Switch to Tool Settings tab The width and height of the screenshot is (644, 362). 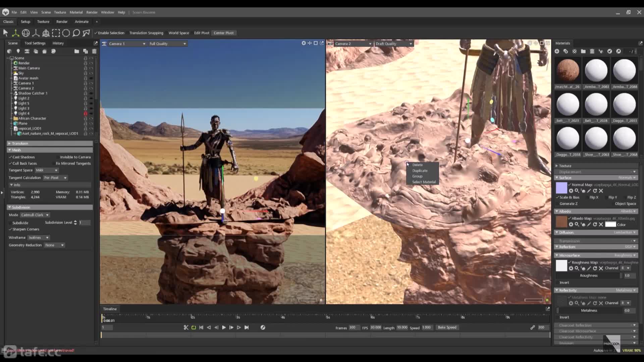point(35,43)
